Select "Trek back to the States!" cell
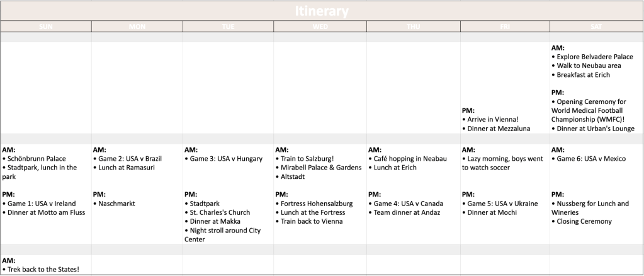 click(x=43, y=270)
